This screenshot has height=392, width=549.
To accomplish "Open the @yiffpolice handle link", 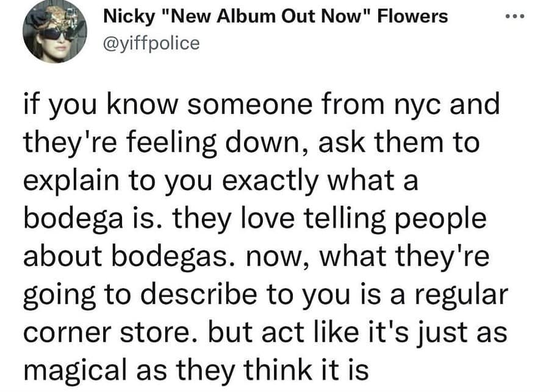I will (x=151, y=44).
